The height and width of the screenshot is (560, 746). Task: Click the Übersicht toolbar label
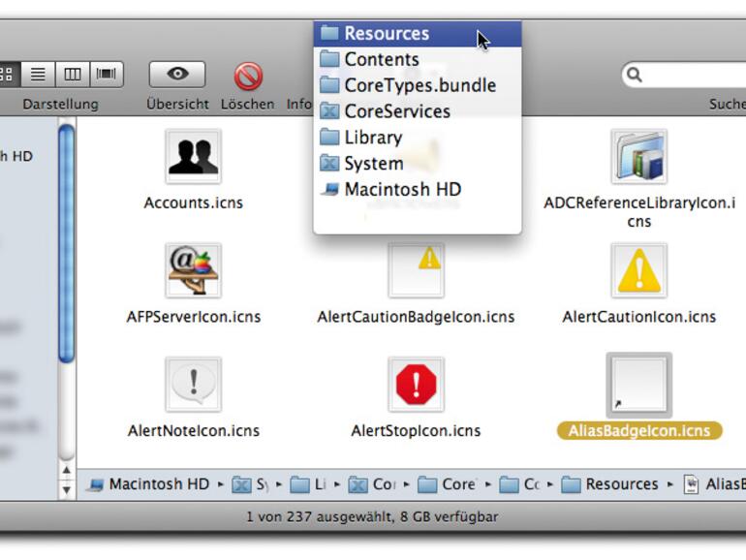click(177, 104)
